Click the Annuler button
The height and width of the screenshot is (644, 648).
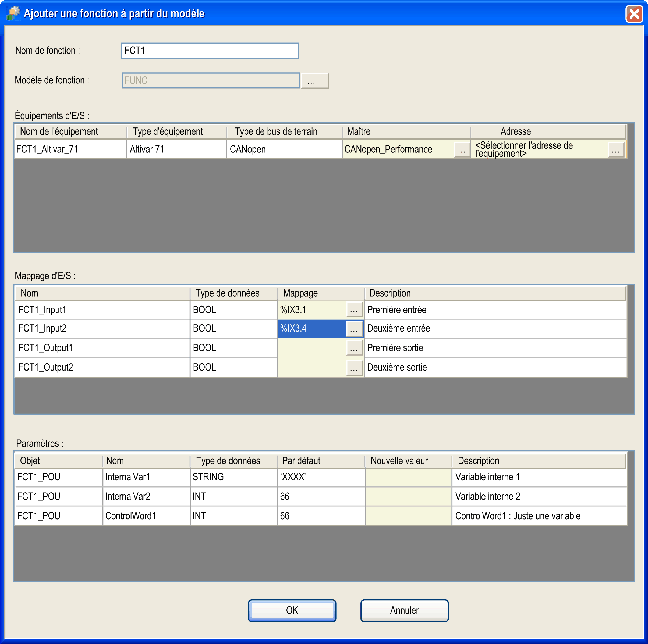click(x=404, y=610)
